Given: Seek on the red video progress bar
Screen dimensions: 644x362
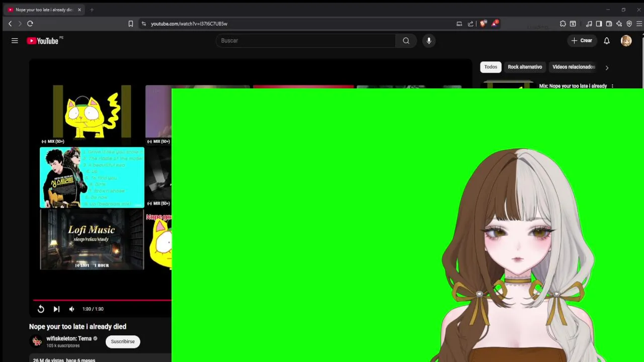Looking at the screenshot, I should [x=102, y=300].
